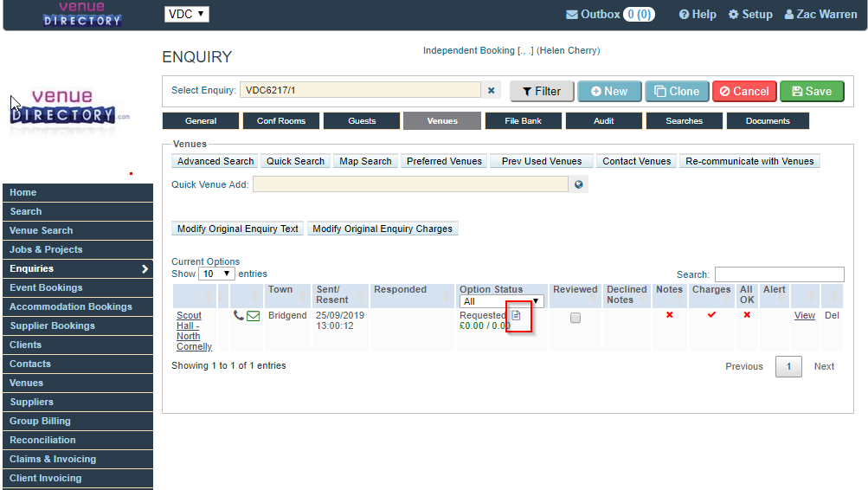The height and width of the screenshot is (490, 868).
Task: Click the green envelope icon in Scout Hall row
Action: pos(253,316)
